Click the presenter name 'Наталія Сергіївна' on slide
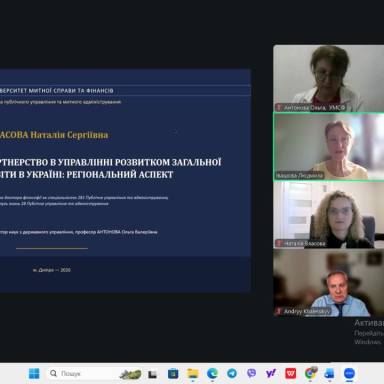Image resolution: width=384 pixels, height=384 pixels. pos(69,135)
